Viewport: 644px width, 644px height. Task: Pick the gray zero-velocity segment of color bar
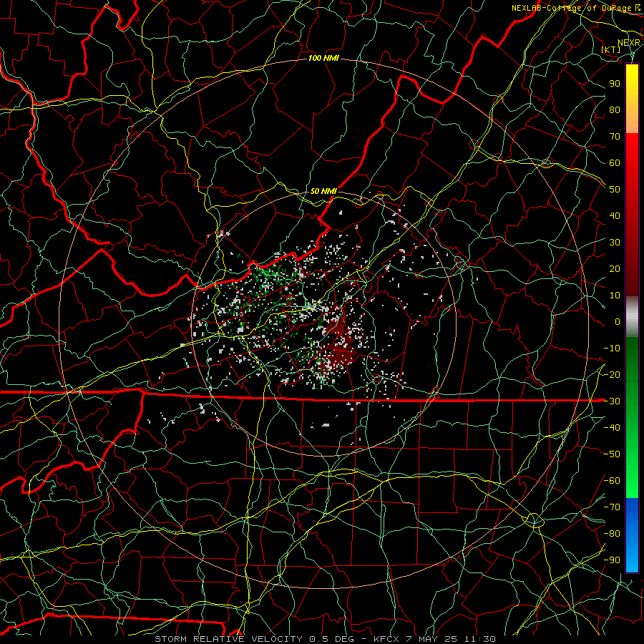click(632, 317)
